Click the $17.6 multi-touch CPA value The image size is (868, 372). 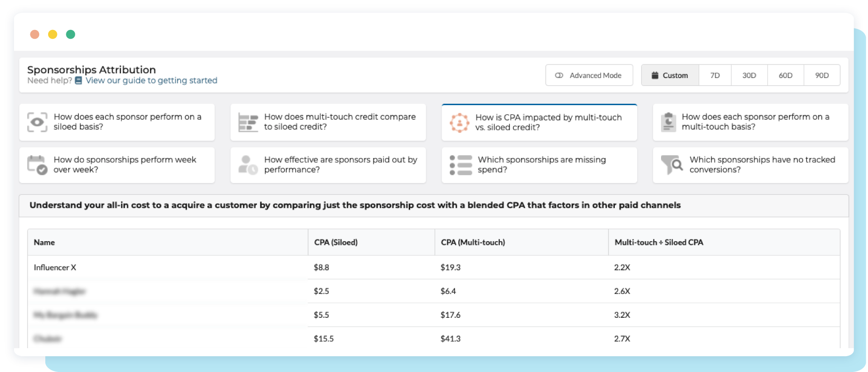click(x=450, y=315)
